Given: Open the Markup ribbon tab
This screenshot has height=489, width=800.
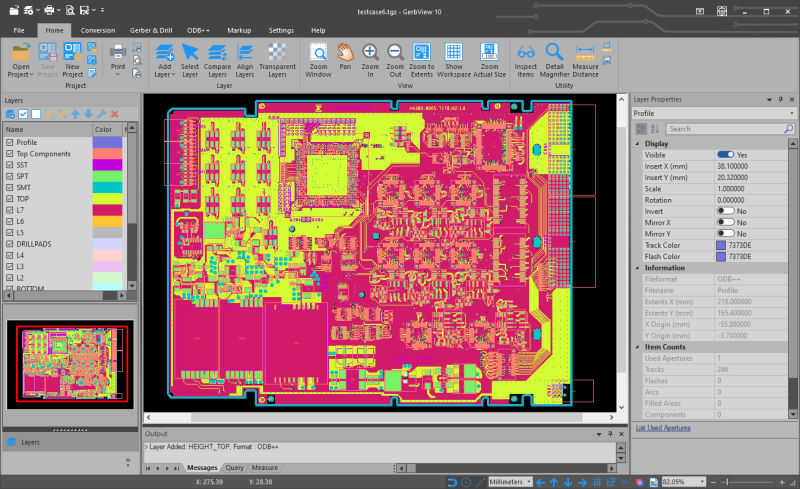Looking at the screenshot, I should pyautogui.click(x=239, y=30).
